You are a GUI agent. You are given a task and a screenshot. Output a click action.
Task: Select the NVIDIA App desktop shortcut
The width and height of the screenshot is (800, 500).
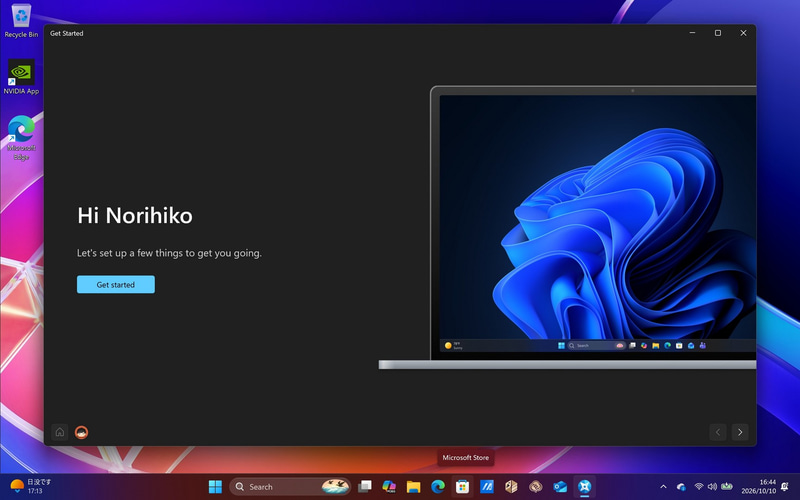[21, 77]
